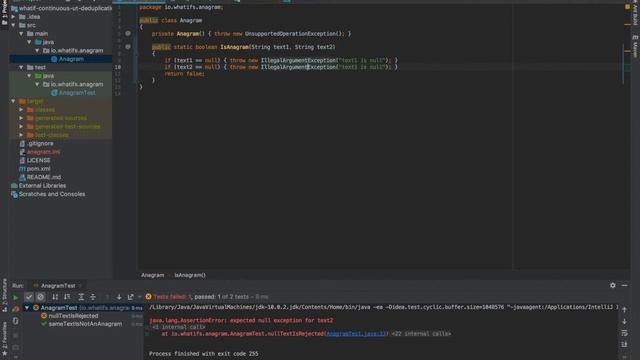Expand generated-sources folder

tap(21, 118)
